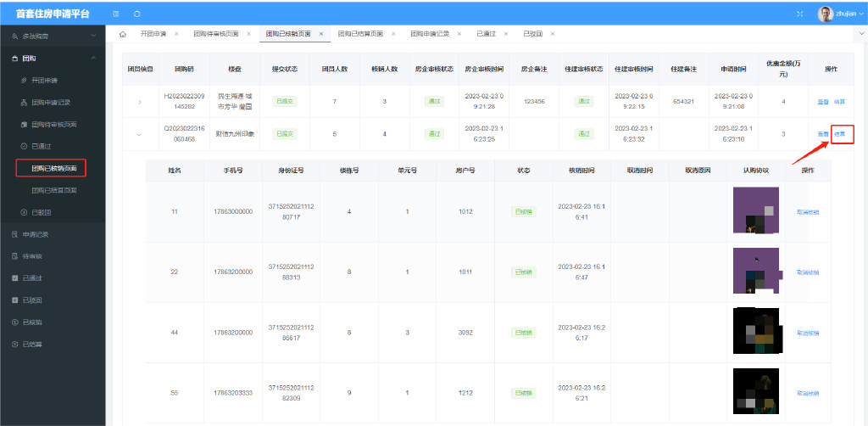Image resolution: width=868 pixels, height=426 pixels.
Task: Switch to the 已驳回 tab
Action: pos(532,34)
